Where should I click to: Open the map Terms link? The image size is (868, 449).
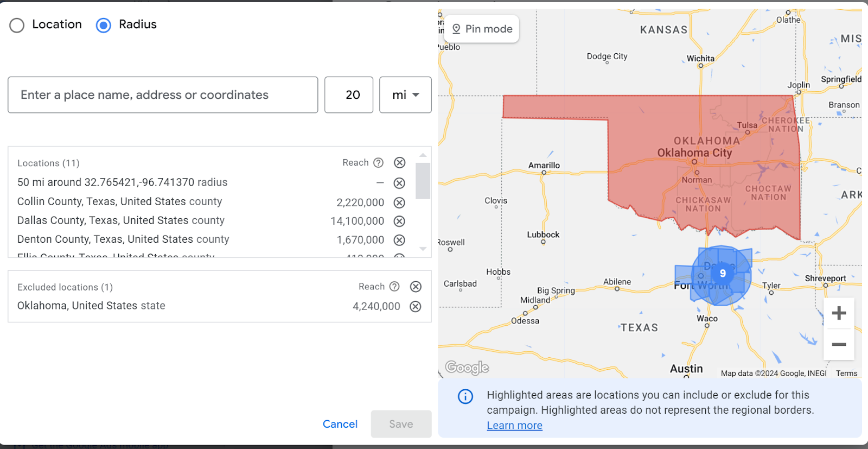click(x=846, y=374)
